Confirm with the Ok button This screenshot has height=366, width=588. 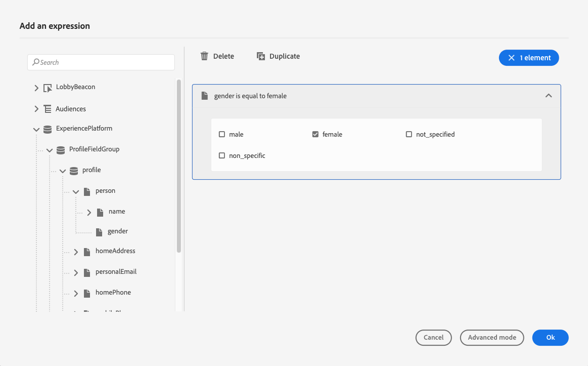(x=551, y=338)
